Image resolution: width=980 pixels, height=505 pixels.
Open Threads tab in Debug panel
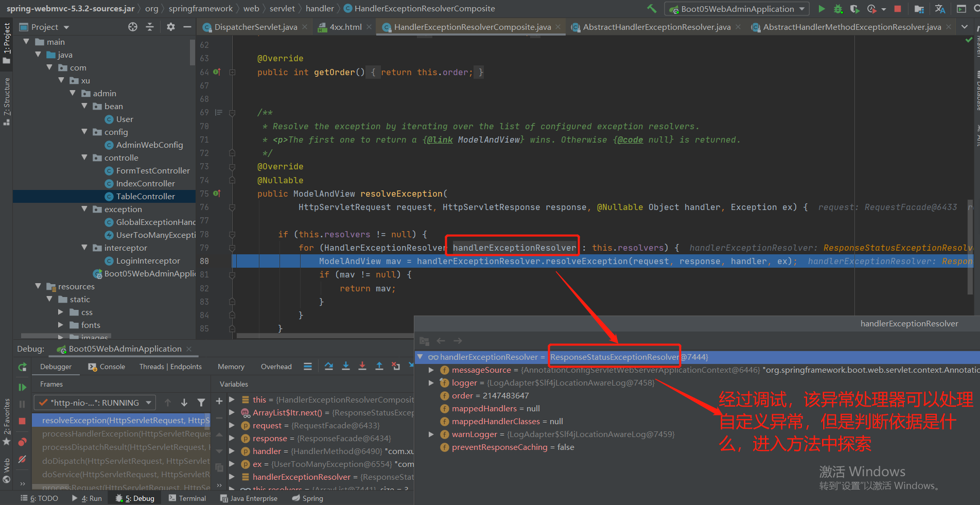[x=170, y=367]
